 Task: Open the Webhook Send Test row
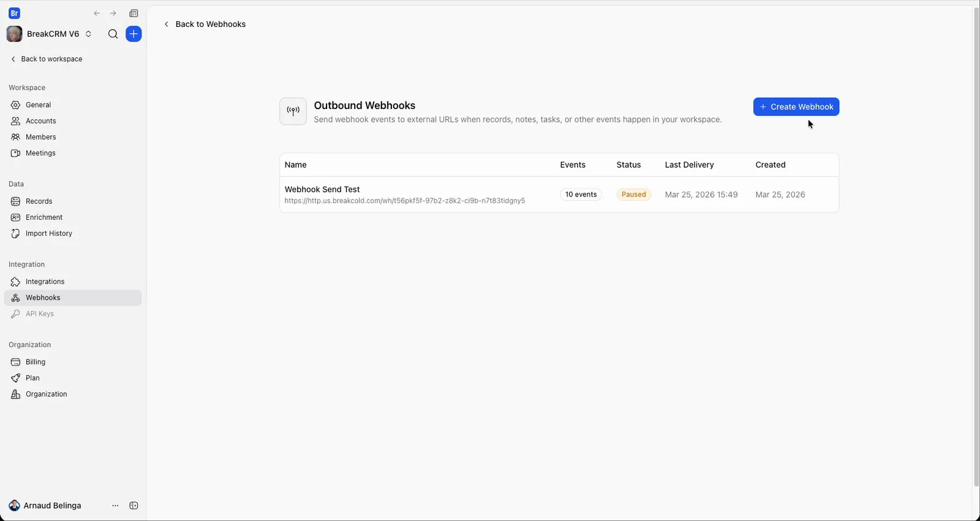(559, 195)
